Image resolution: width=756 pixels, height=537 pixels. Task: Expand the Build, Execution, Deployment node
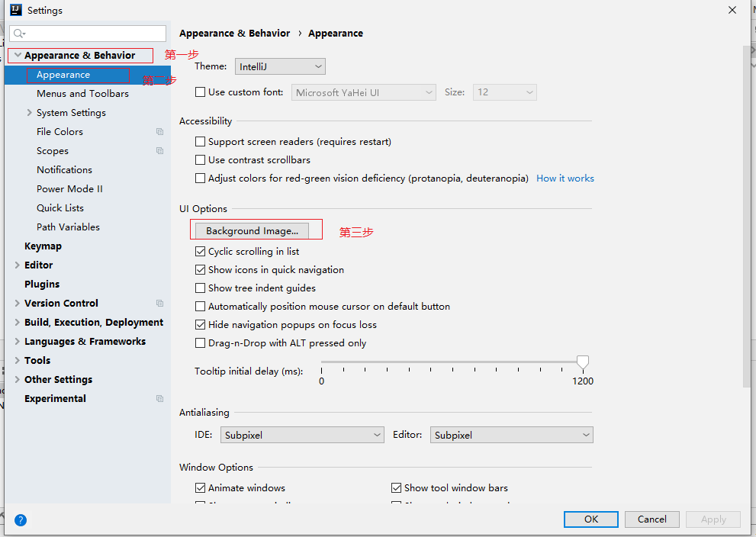[x=18, y=323]
